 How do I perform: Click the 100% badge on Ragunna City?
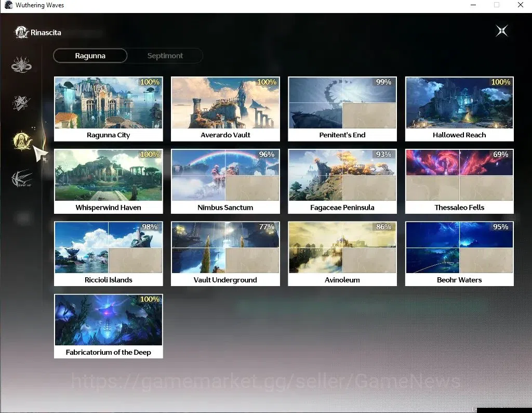point(150,82)
